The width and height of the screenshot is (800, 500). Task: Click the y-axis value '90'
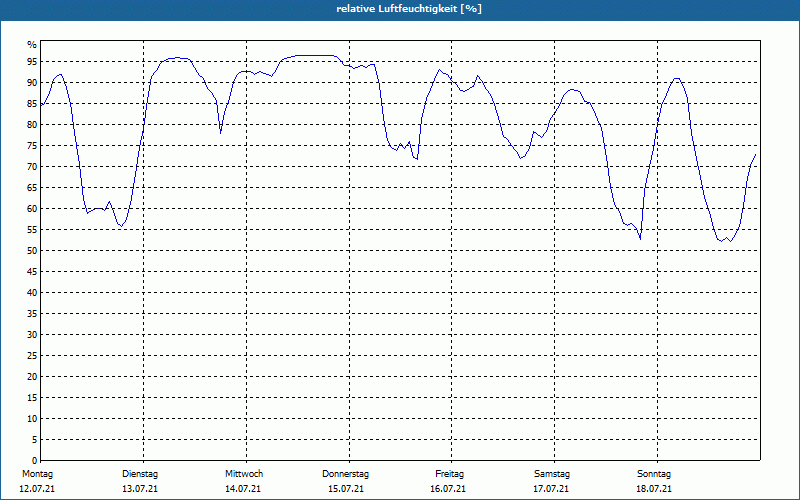[x=32, y=83]
